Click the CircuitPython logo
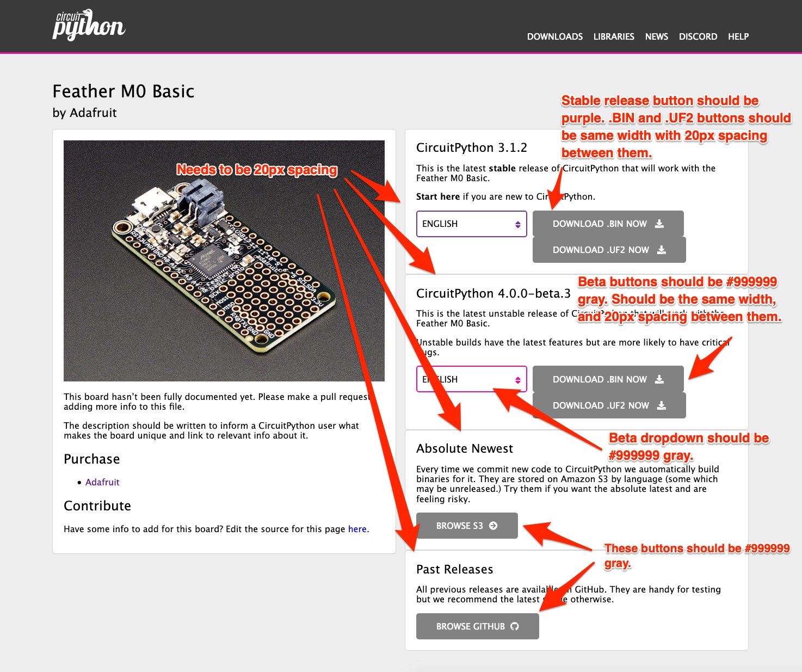Image resolution: width=802 pixels, height=672 pixels. [x=89, y=25]
